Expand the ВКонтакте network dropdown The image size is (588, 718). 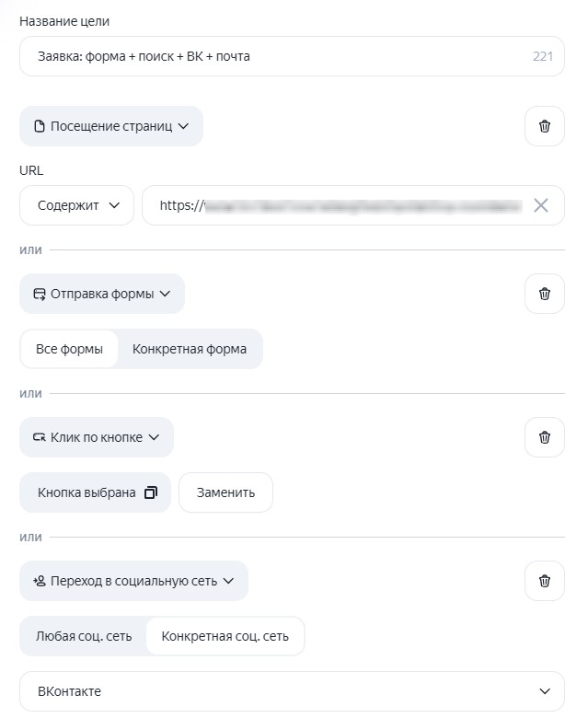[x=292, y=691]
